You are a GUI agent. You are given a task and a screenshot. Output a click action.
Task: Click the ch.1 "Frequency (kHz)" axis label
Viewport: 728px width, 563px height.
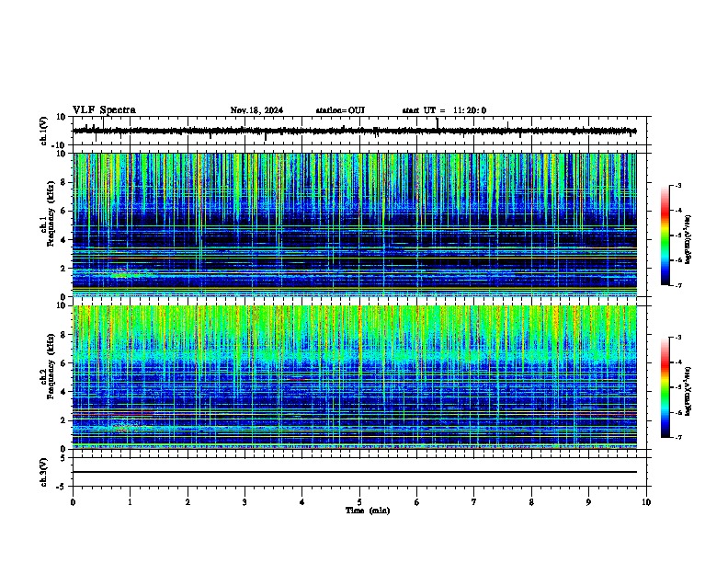pyautogui.click(x=51, y=213)
